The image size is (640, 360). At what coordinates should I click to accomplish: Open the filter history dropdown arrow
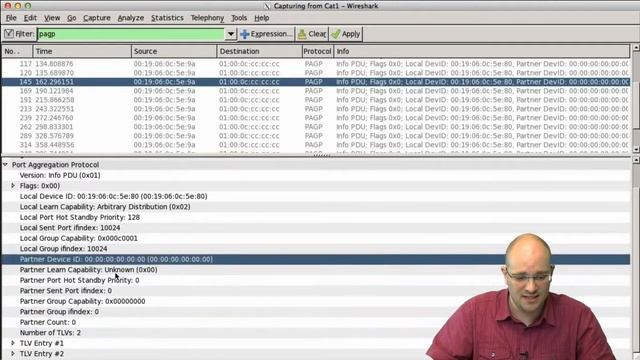tap(231, 34)
